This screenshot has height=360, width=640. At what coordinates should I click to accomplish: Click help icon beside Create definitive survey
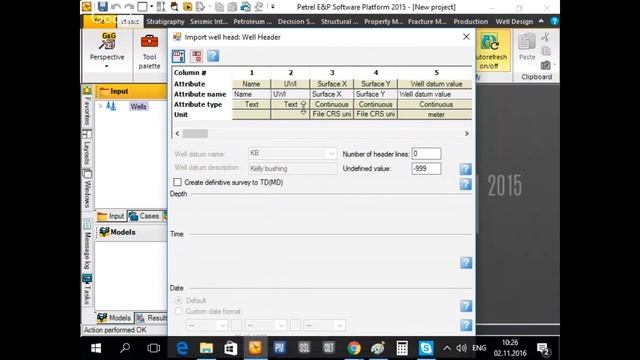click(466, 184)
